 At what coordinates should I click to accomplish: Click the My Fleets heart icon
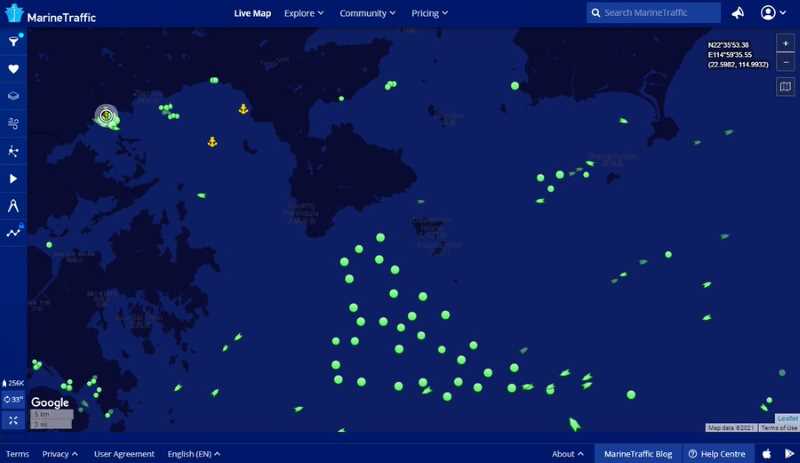pos(13,69)
